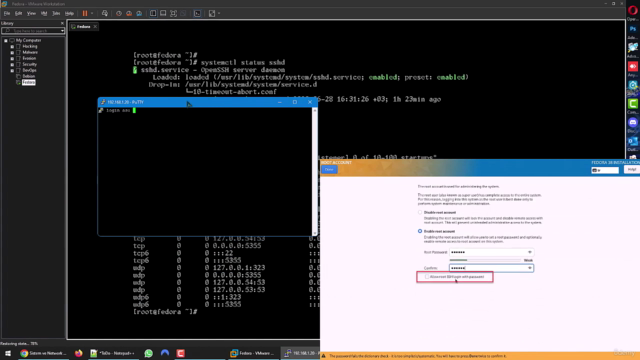The height and width of the screenshot is (360, 640).
Task: Open the VM menu
Action: tap(44, 13)
